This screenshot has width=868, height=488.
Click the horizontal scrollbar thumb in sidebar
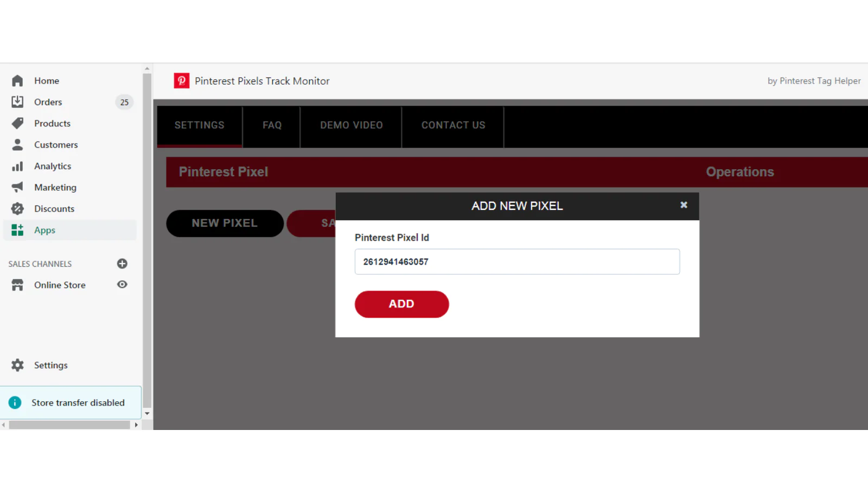coord(69,425)
